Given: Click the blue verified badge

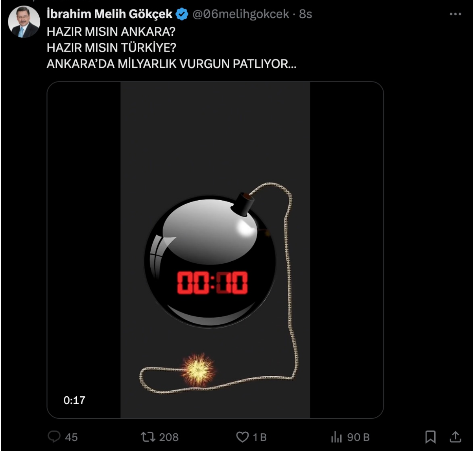Looking at the screenshot, I should [182, 15].
